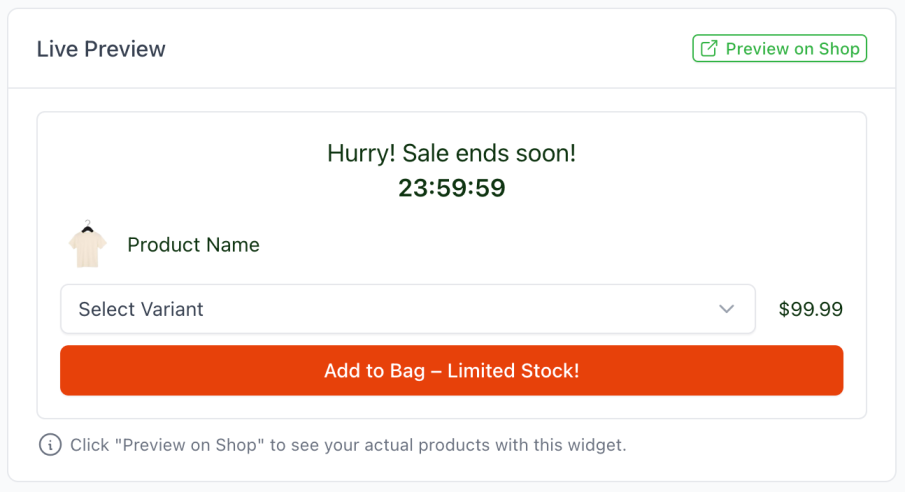
Task: Click the minutes digits in the countdown timer
Action: 451,187
